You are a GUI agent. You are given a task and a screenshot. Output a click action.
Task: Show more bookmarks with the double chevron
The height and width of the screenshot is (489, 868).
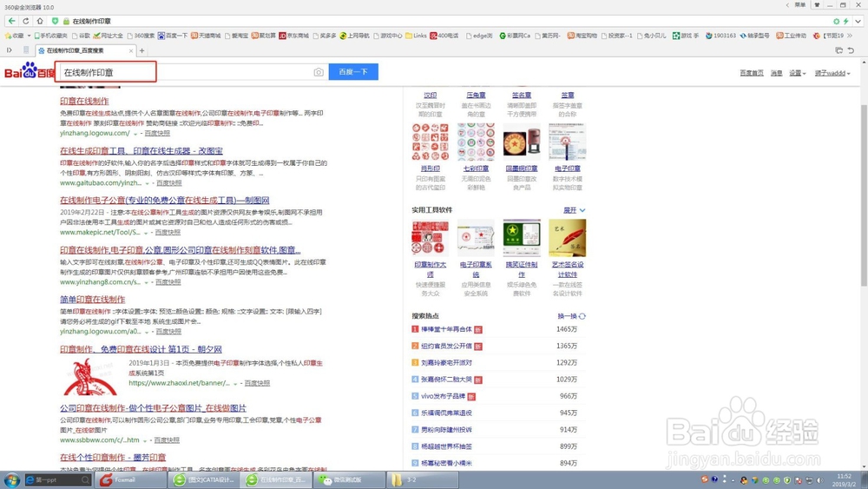click(852, 36)
